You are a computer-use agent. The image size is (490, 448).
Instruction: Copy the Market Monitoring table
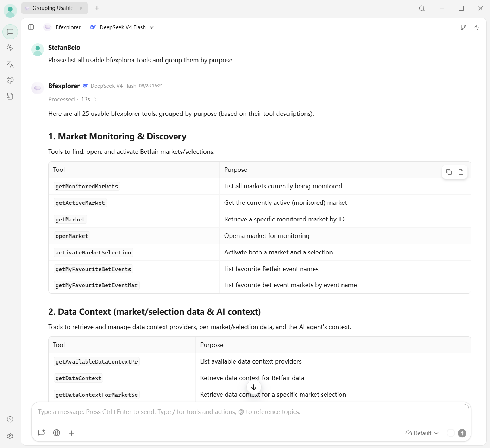point(449,172)
